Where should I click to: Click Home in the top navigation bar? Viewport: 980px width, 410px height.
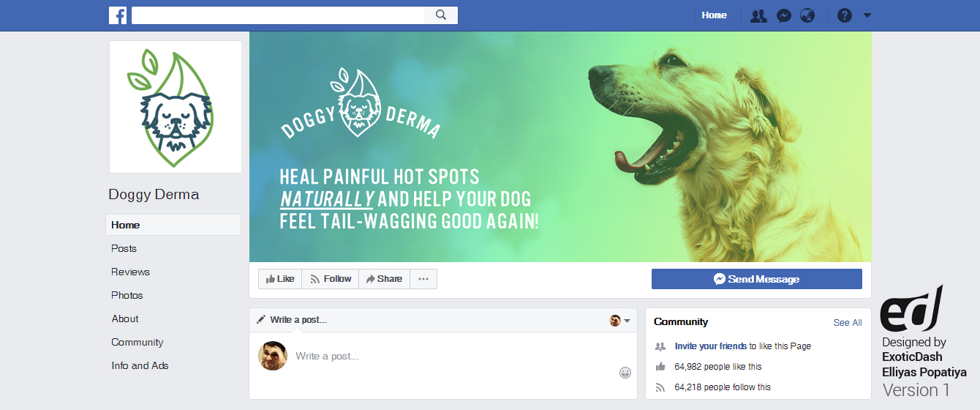[715, 15]
